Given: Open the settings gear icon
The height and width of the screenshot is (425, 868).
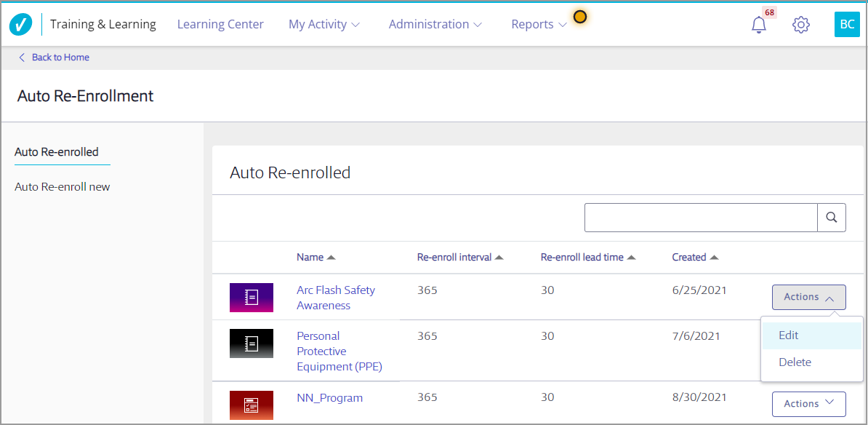Looking at the screenshot, I should [800, 25].
